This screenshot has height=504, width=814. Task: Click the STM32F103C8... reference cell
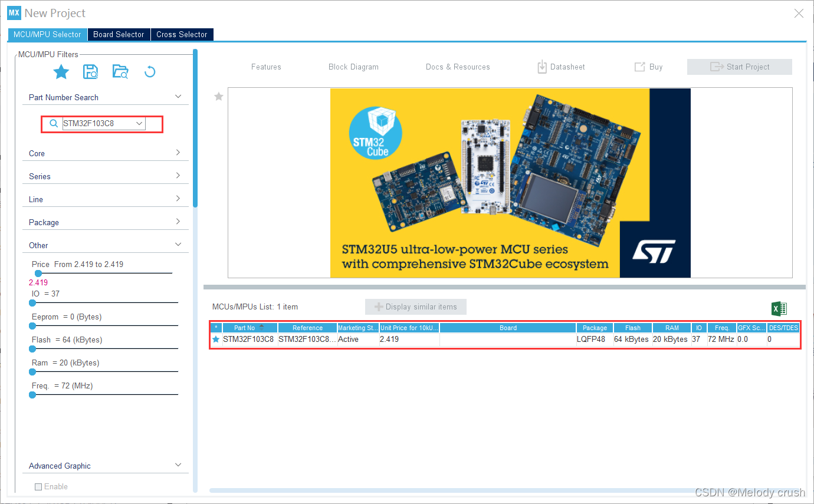point(307,340)
